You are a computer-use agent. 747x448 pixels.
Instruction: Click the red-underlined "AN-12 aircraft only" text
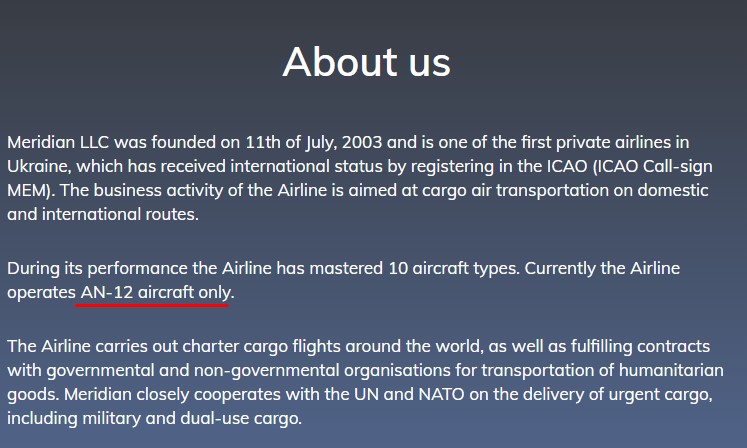pos(156,292)
